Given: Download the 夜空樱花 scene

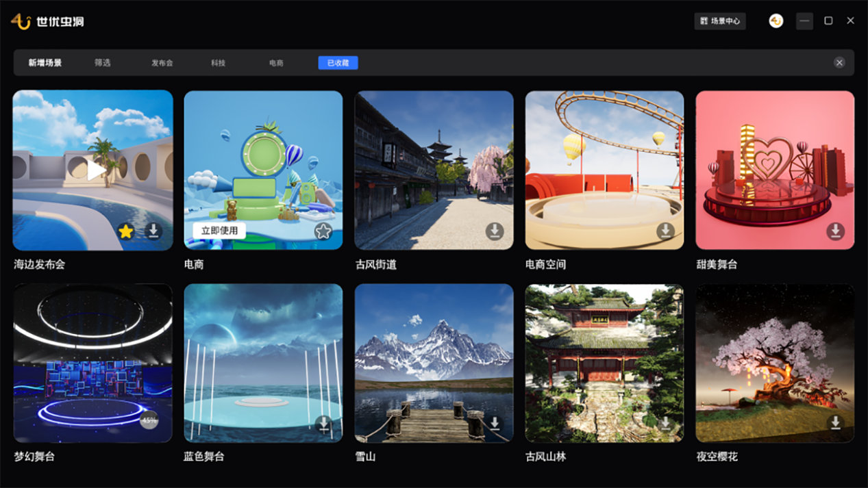Looking at the screenshot, I should (835, 422).
